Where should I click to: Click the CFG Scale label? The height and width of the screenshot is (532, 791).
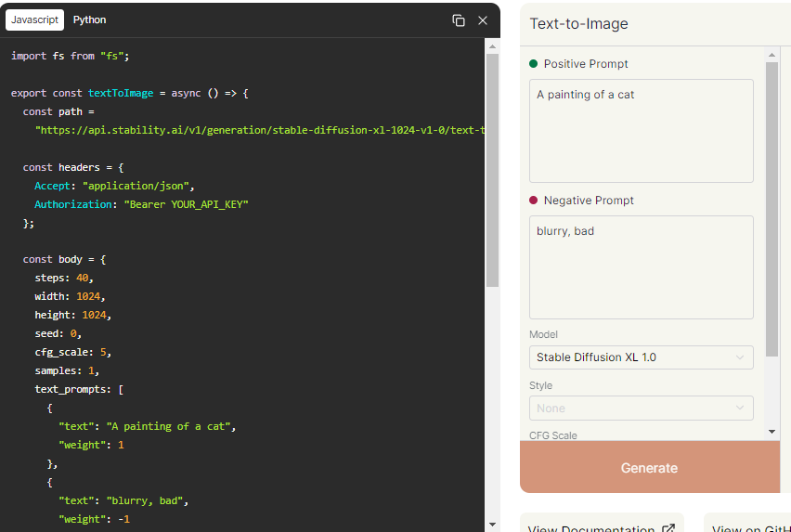pos(553,435)
